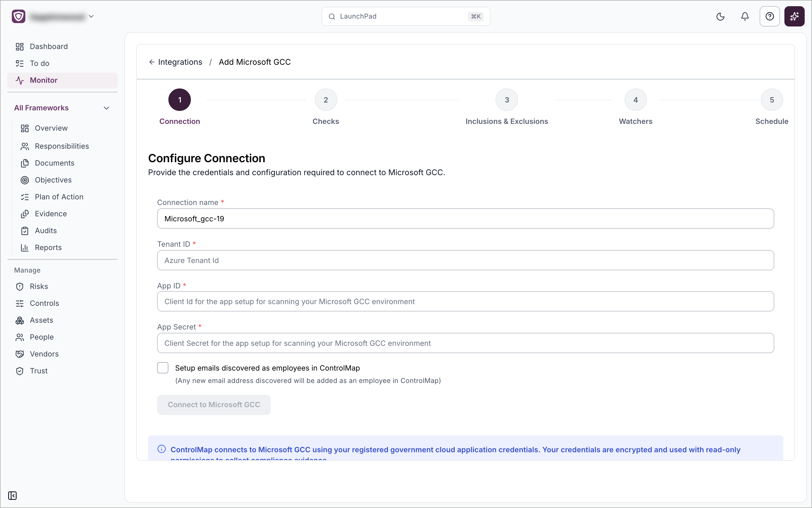The height and width of the screenshot is (508, 812).
Task: Click the People users icon
Action: (x=20, y=337)
